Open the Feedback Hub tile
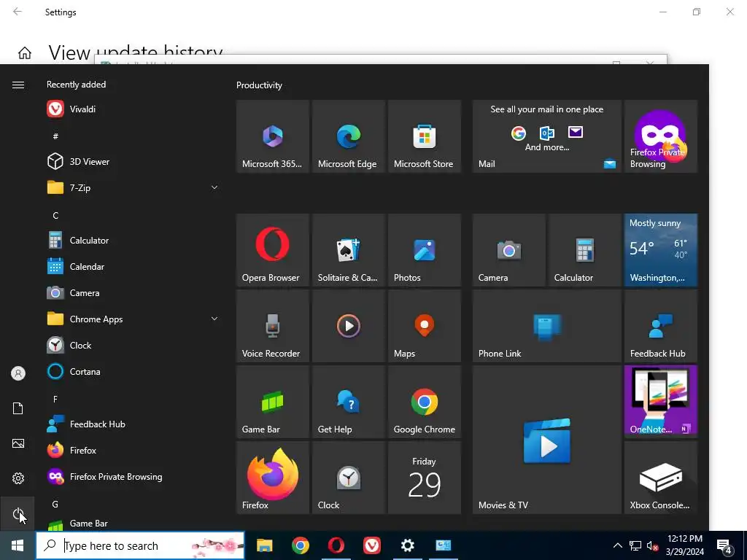This screenshot has height=560, width=747. coord(661,326)
